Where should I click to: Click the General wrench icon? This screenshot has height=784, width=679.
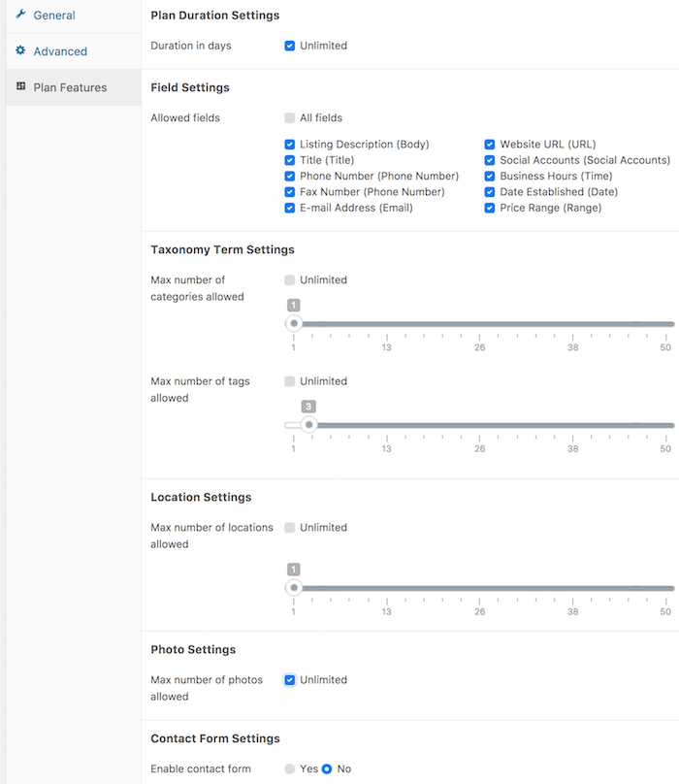pos(20,15)
